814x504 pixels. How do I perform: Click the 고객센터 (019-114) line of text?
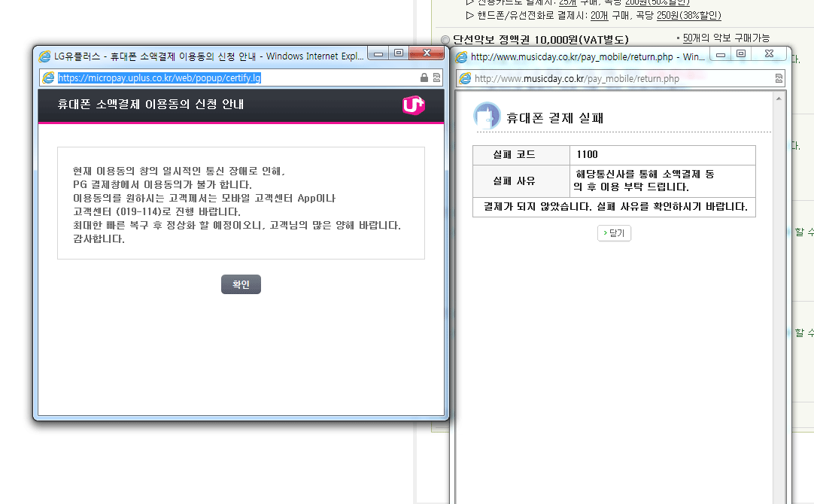[x=156, y=212]
